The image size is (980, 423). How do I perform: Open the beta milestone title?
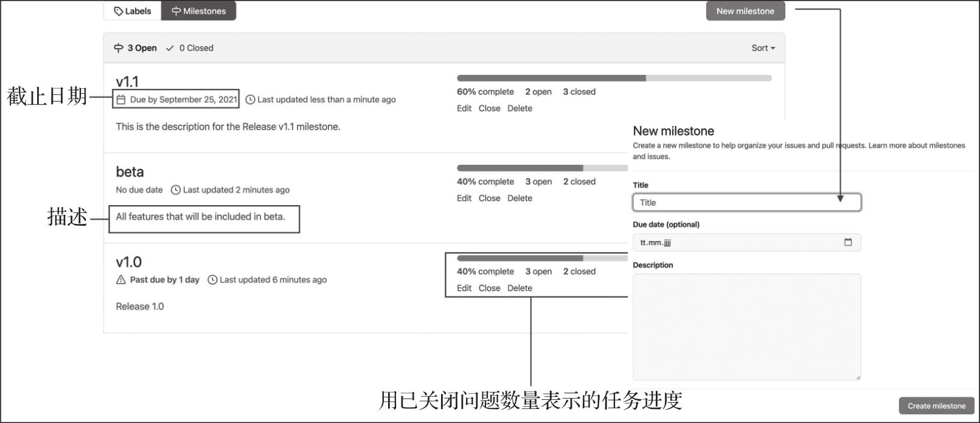[x=130, y=172]
